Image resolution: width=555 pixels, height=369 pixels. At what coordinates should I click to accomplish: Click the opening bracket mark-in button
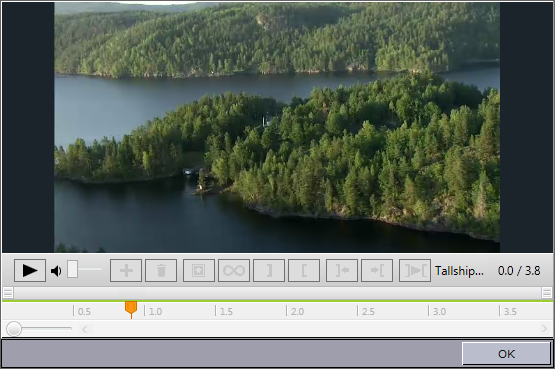click(x=304, y=271)
